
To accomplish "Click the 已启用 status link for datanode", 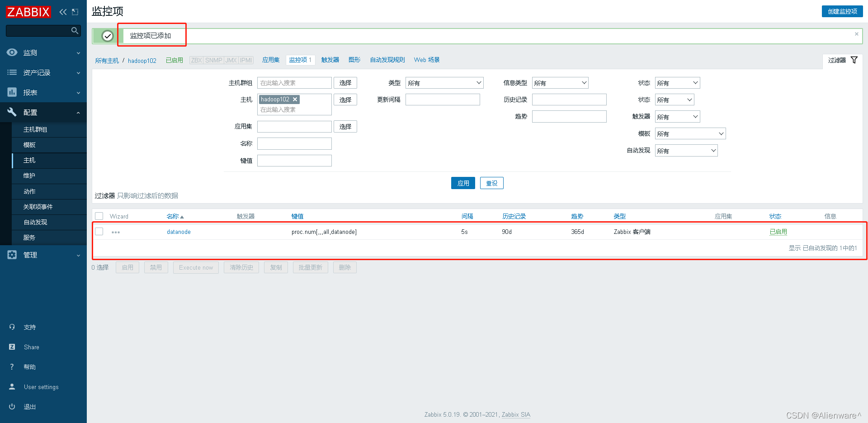I will tap(778, 232).
